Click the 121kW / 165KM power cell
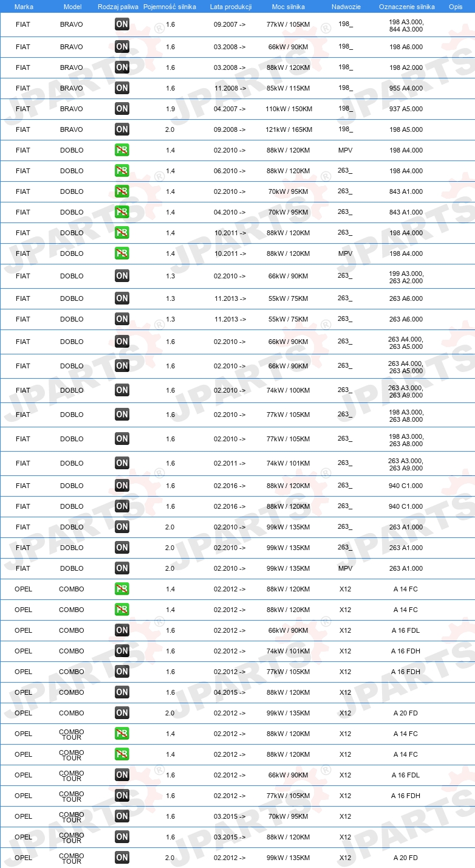This screenshot has height=868, width=475. pyautogui.click(x=289, y=129)
